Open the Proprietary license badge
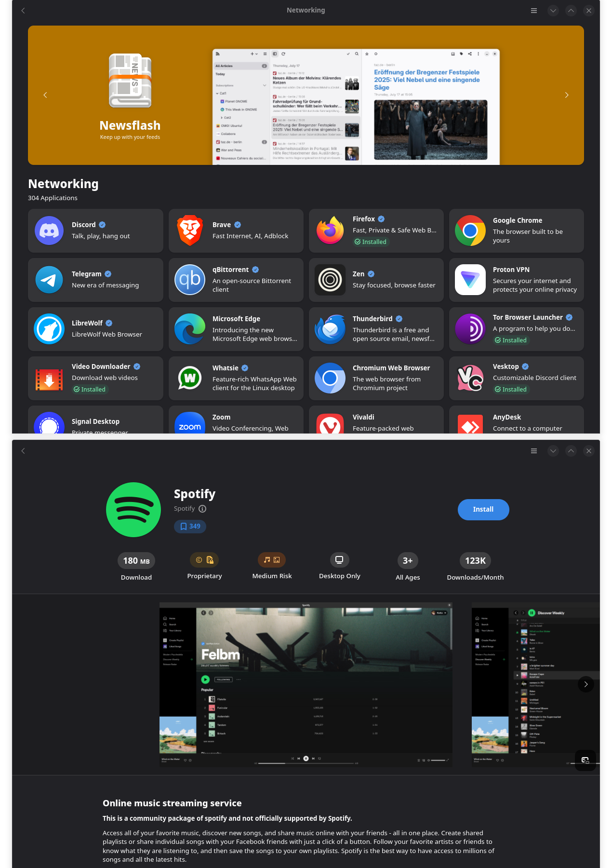612x868 pixels. pos(204,560)
